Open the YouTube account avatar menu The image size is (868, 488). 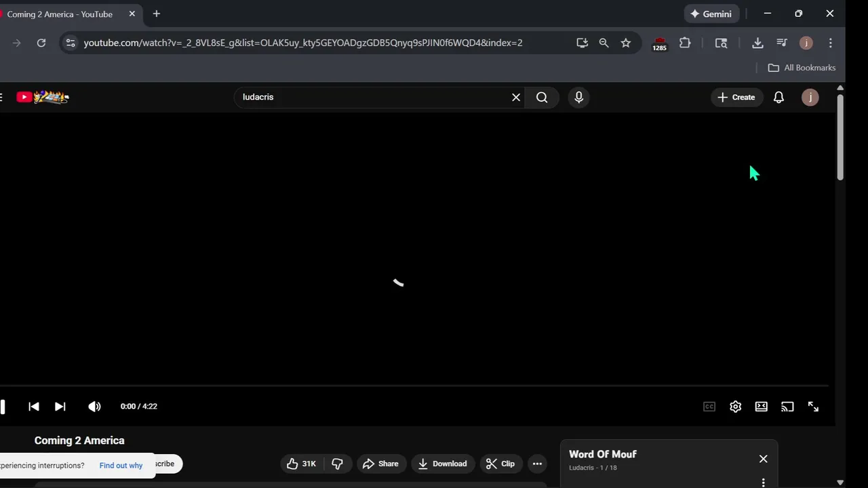(x=810, y=97)
